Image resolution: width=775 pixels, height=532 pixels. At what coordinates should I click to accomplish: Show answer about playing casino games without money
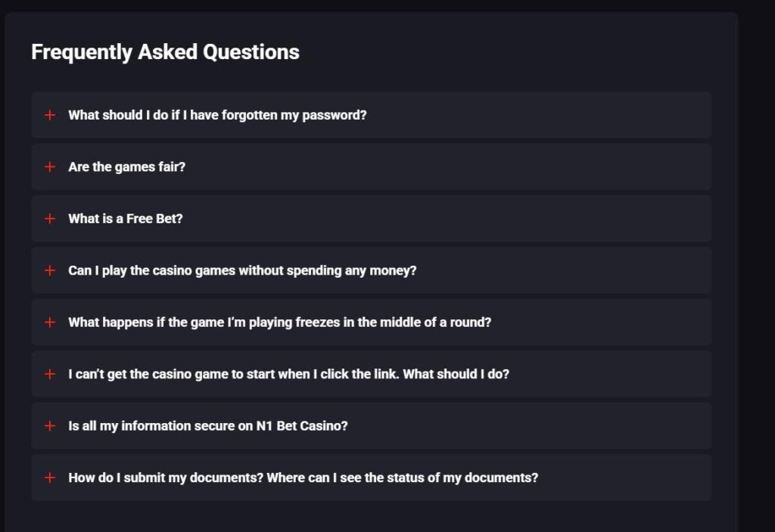[242, 270]
